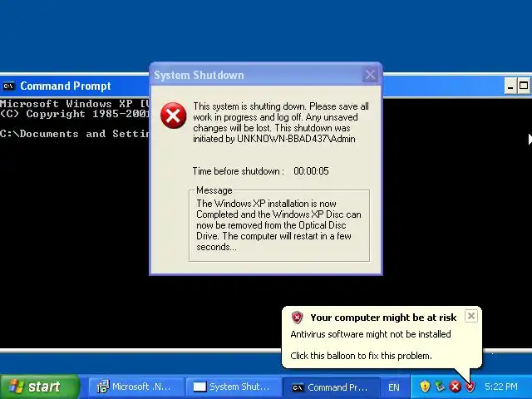Click the Start button
Screen dimensions: 532x399
[39, 387]
